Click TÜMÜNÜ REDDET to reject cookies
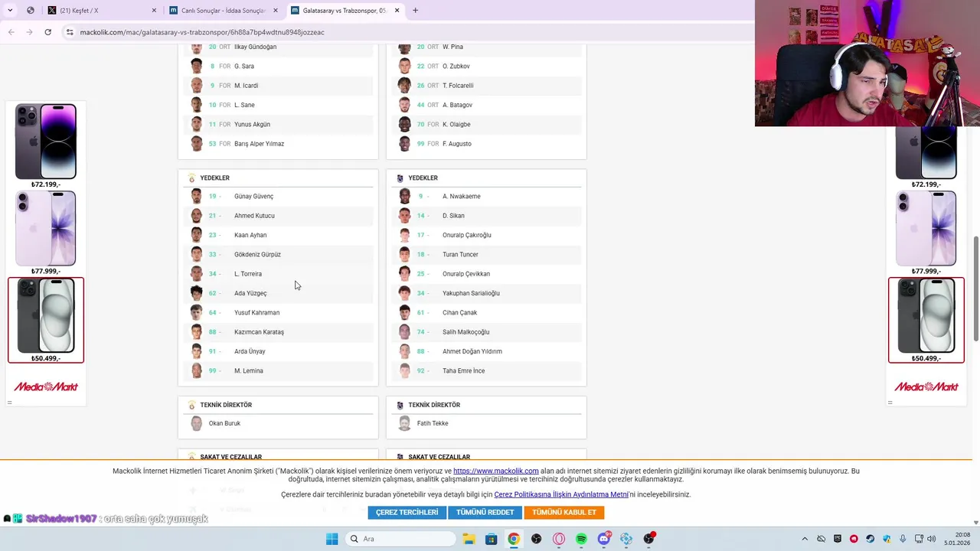 (x=485, y=513)
